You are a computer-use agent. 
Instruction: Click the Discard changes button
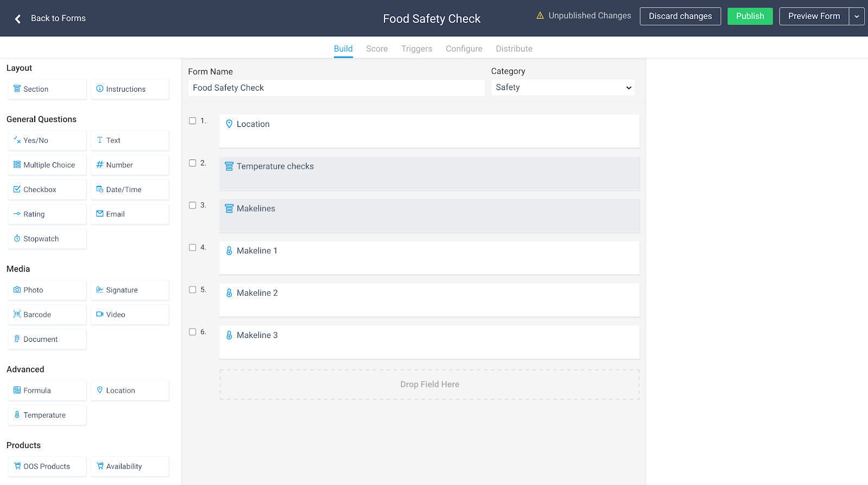[680, 16]
